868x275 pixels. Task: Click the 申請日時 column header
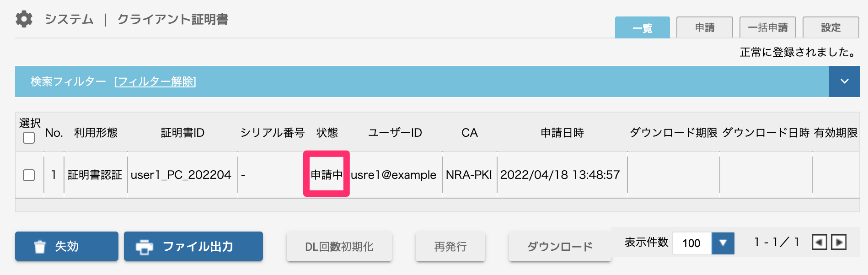[562, 133]
